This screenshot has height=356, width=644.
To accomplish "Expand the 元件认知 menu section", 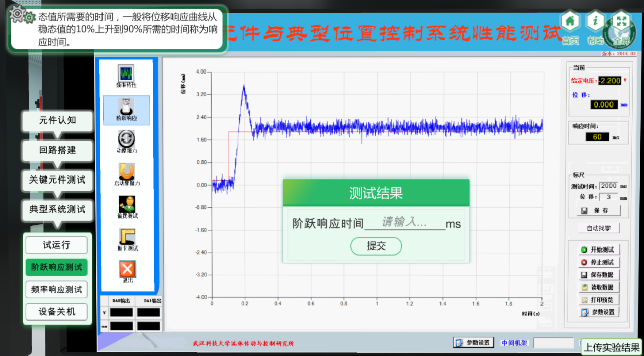I will 57,120.
